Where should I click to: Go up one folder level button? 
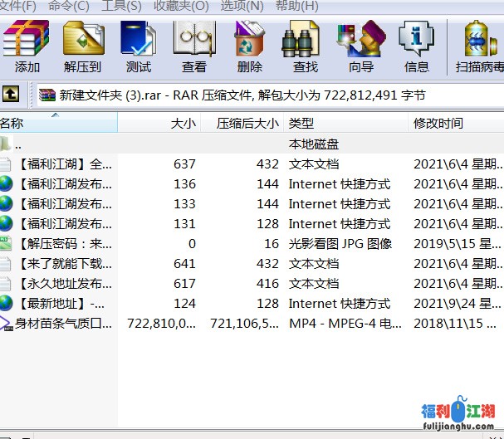pos(11,95)
